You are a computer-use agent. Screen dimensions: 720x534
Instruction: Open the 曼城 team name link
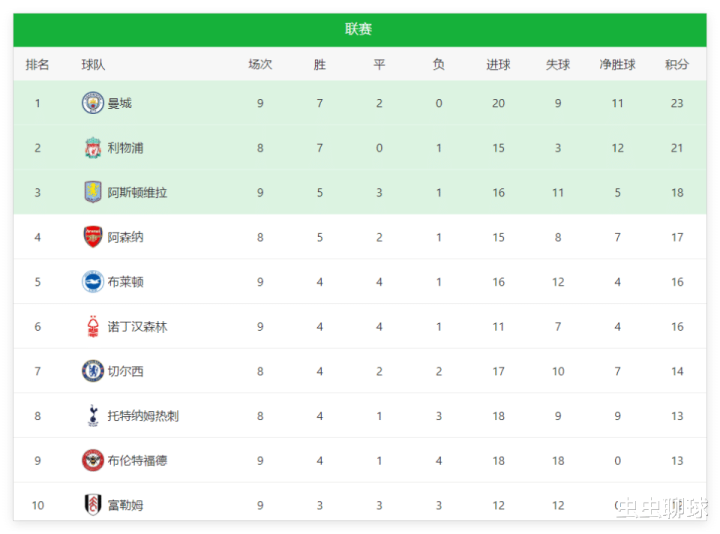tap(119, 103)
